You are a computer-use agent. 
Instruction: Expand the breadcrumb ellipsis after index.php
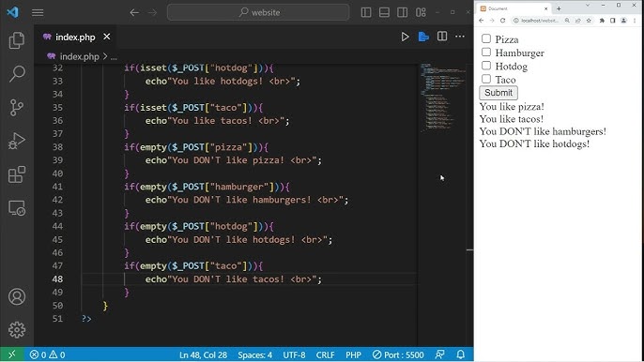[114, 56]
